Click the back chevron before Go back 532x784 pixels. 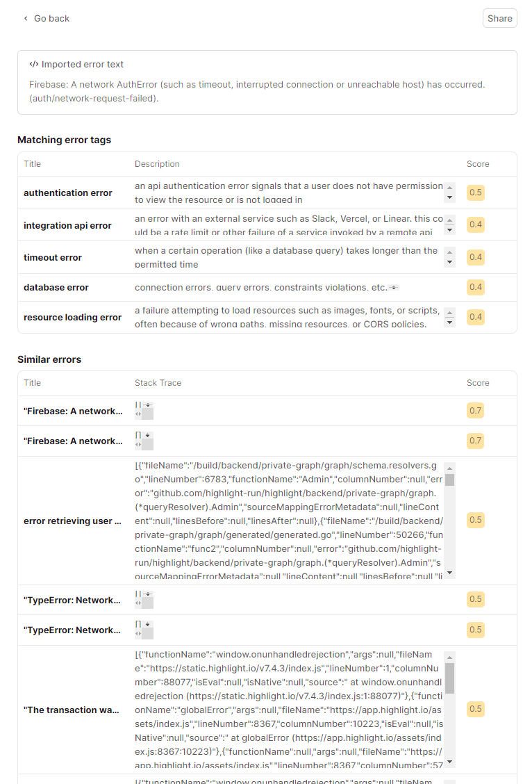click(x=26, y=19)
